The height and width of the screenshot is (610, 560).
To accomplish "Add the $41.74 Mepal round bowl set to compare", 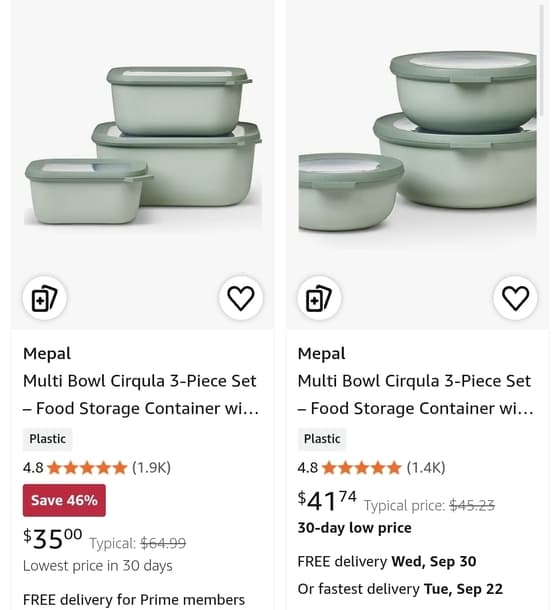I will click(x=319, y=298).
